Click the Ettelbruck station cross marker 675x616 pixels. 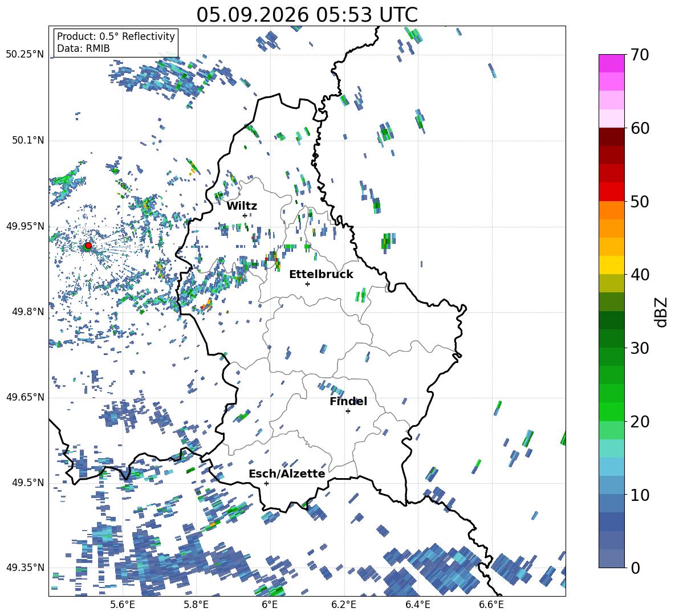click(x=307, y=284)
